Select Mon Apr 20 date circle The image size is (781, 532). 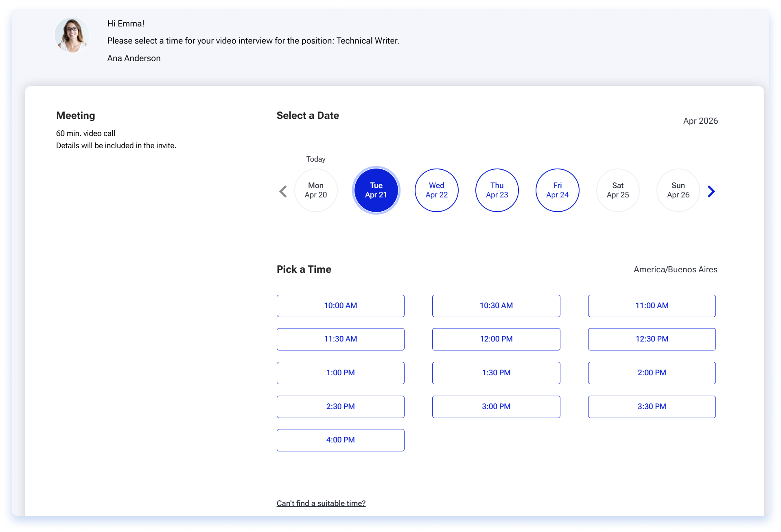(316, 190)
